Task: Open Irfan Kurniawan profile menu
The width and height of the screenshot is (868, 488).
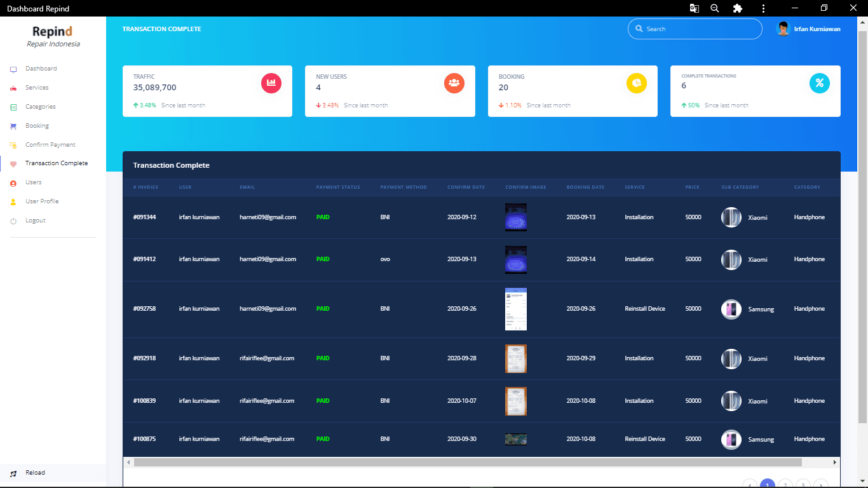Action: [809, 29]
